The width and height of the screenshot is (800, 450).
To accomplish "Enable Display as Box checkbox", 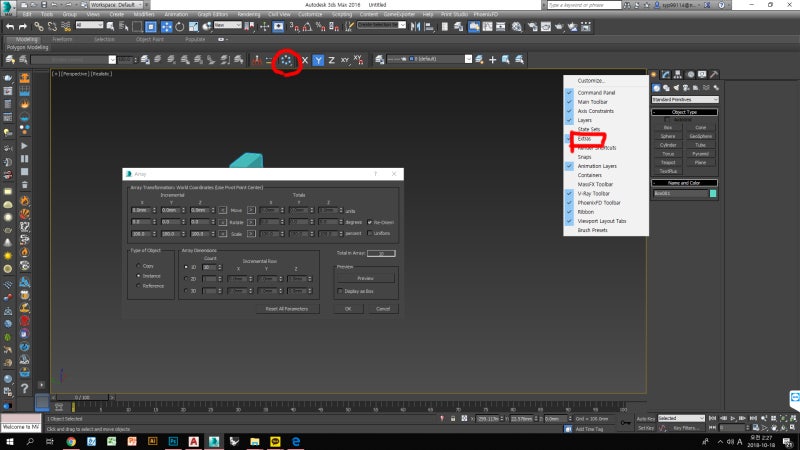I will pos(340,291).
